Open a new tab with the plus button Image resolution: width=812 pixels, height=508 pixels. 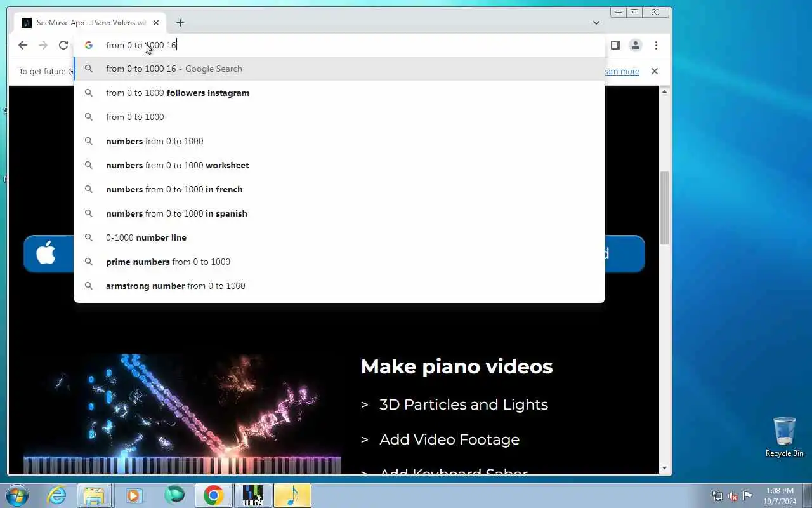click(180, 23)
